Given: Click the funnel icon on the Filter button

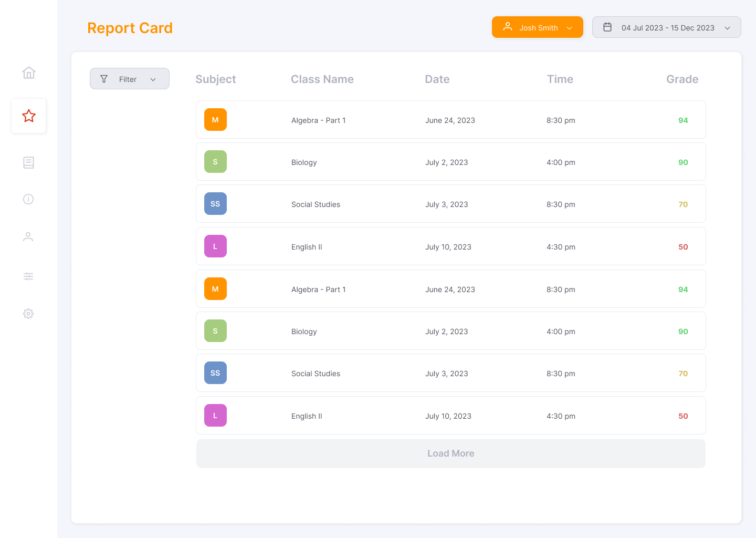Looking at the screenshot, I should (x=103, y=78).
